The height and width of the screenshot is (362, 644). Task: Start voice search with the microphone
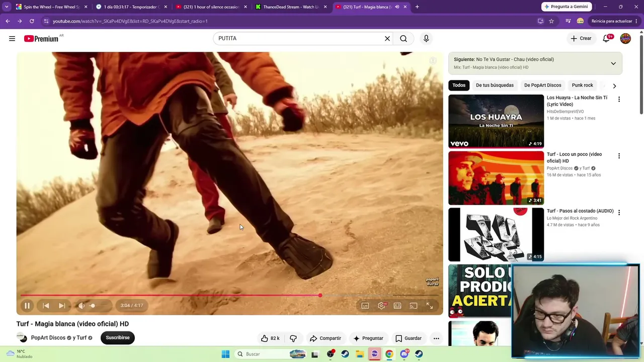pos(426,39)
